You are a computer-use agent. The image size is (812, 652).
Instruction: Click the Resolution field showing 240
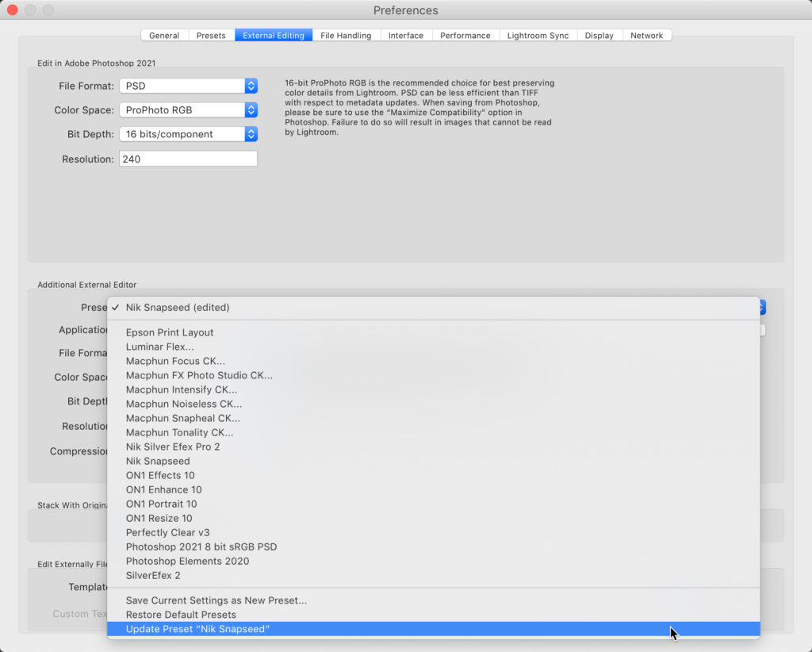(188, 159)
